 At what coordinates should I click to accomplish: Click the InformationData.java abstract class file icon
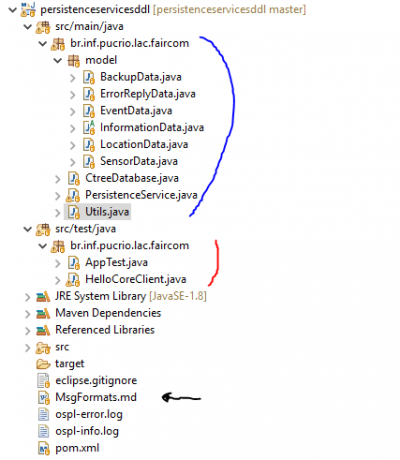[x=89, y=128]
